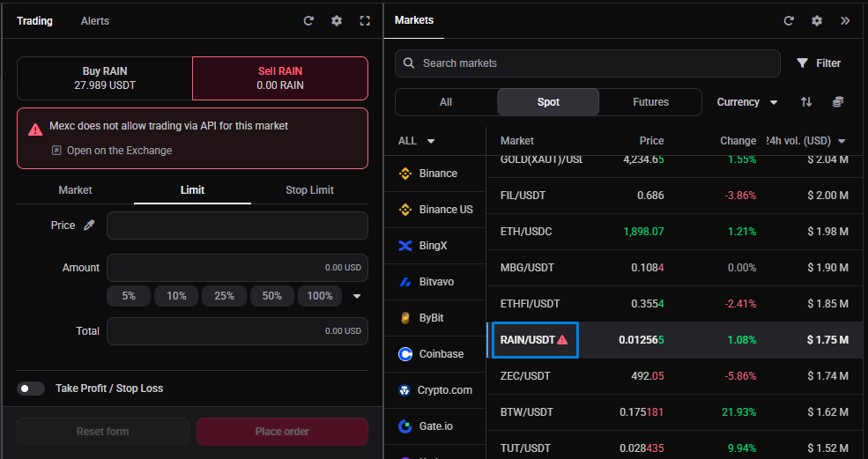Select Stop Limit order type tab
868x459 pixels.
[x=309, y=190]
